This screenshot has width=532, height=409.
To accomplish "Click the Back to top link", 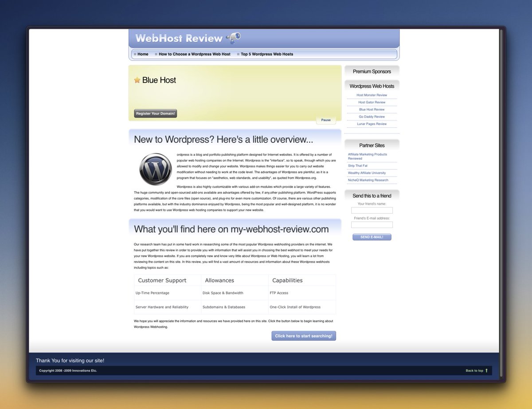I will pos(474,370).
